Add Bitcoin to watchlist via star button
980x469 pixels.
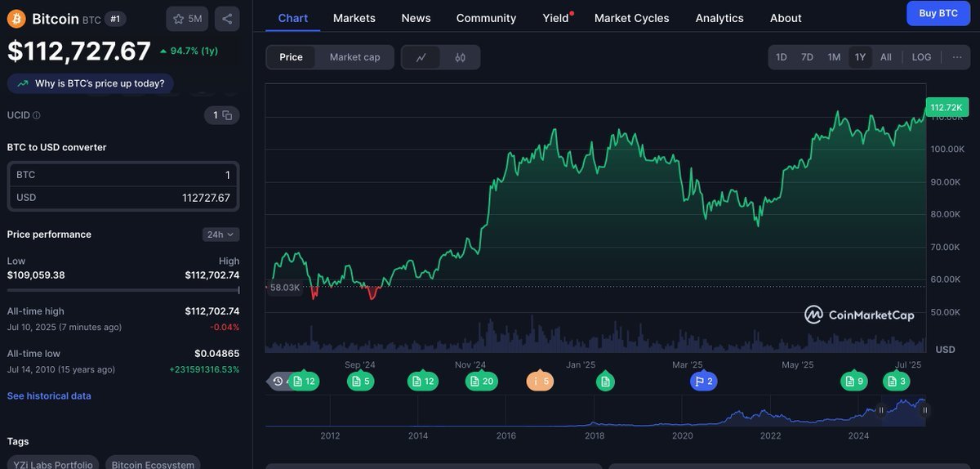tap(187, 19)
